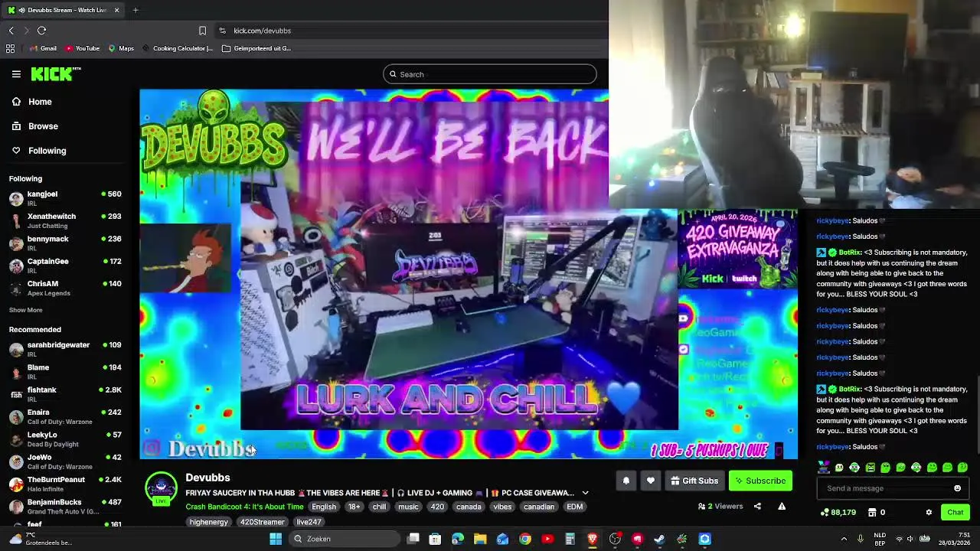
Task: Open ChrisAM followed channel
Action: click(65, 288)
